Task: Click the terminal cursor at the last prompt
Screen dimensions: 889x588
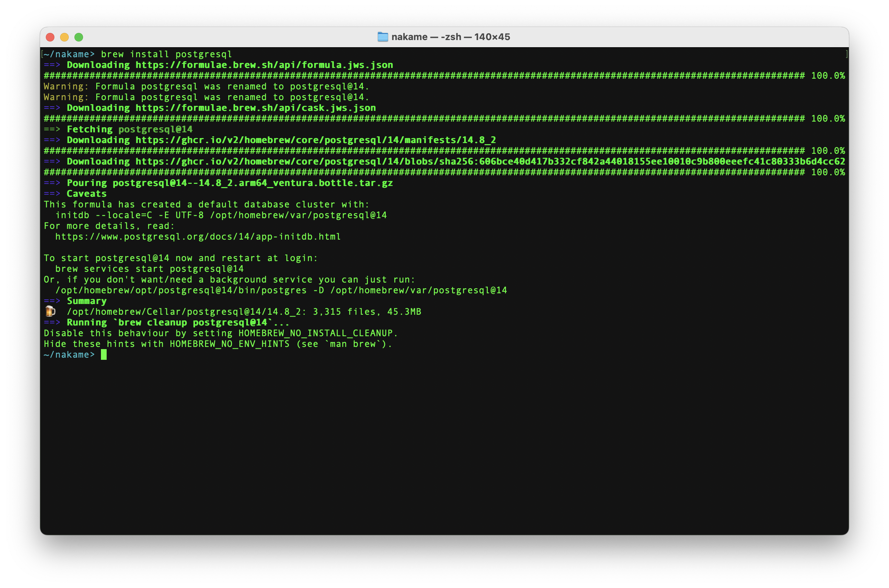Action: point(103,355)
